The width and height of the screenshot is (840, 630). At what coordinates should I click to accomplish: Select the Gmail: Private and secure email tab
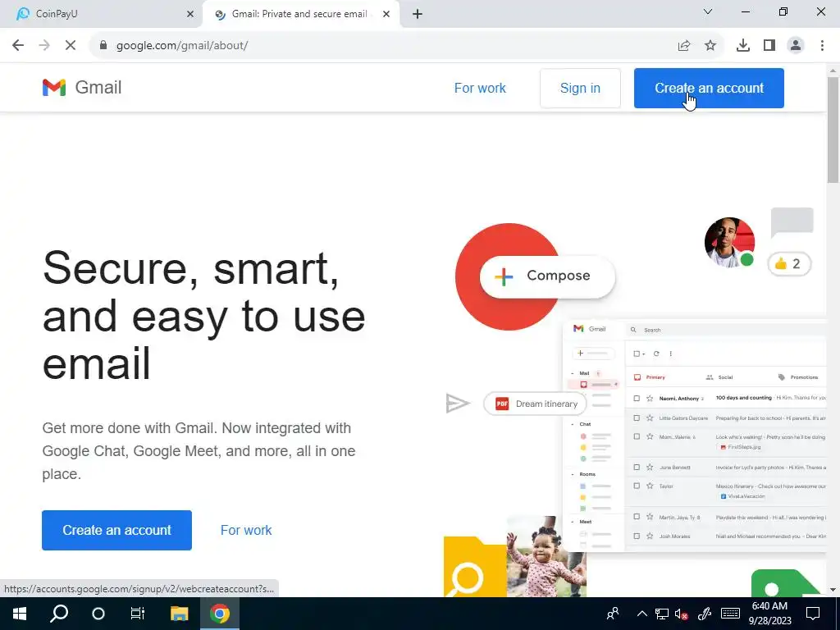(301, 15)
